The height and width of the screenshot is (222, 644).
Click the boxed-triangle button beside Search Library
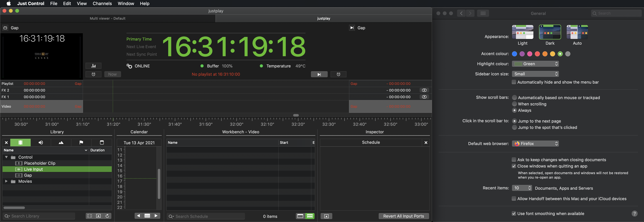(x=99, y=216)
